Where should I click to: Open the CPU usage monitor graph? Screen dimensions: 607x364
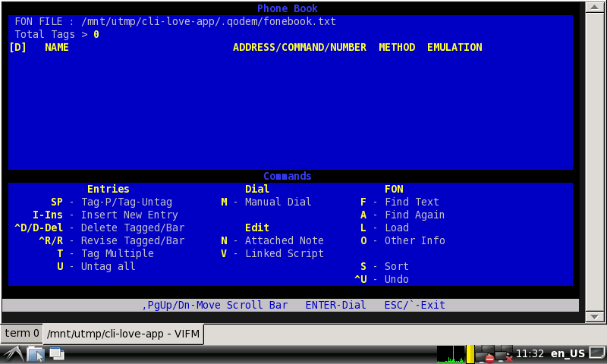point(450,354)
